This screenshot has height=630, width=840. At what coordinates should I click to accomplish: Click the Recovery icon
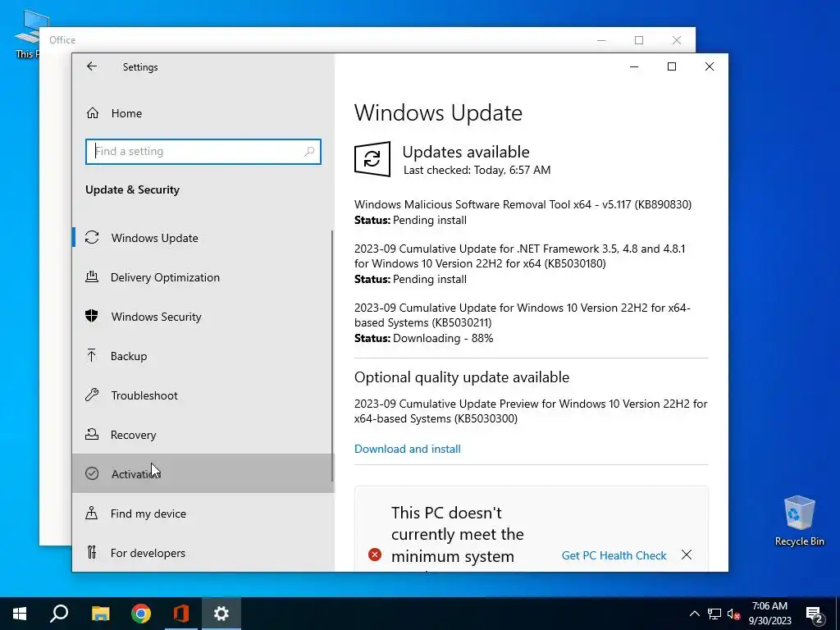point(92,435)
